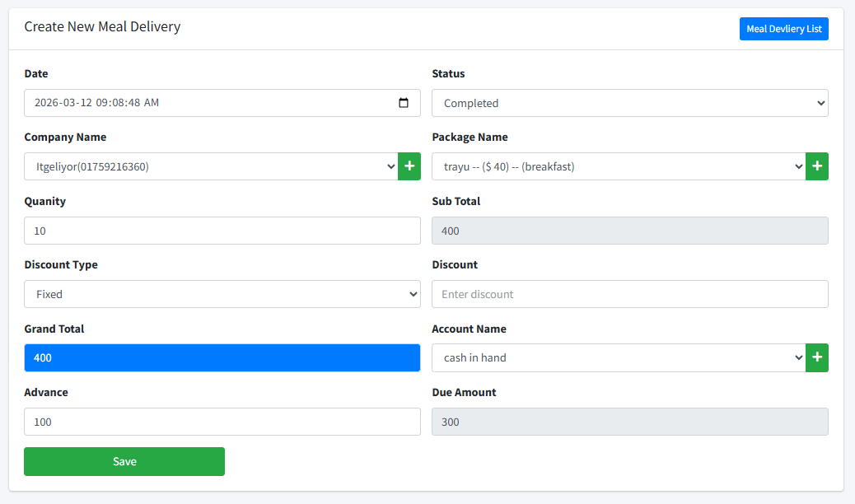The height and width of the screenshot is (504, 855).
Task: Click the Package Name label
Action: click(x=470, y=138)
